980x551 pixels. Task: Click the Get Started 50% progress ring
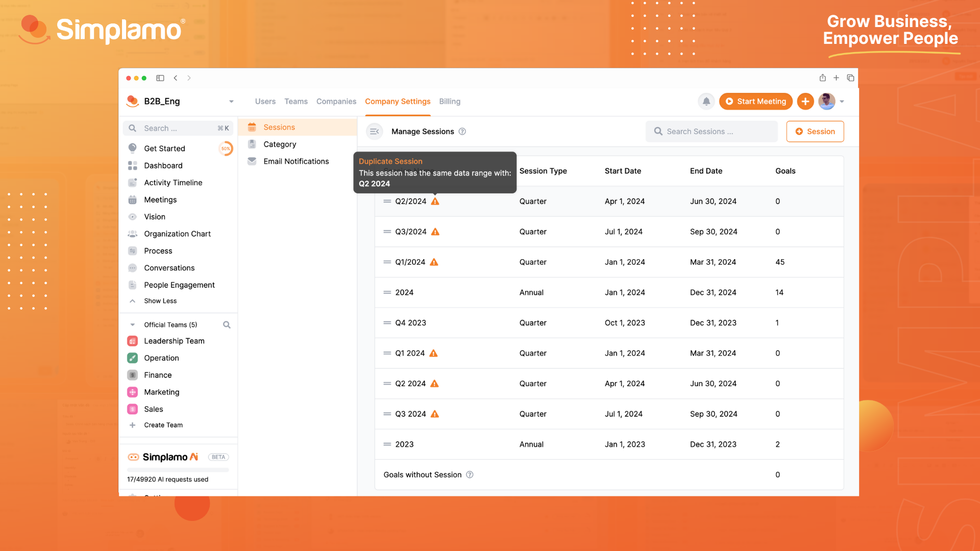point(226,148)
